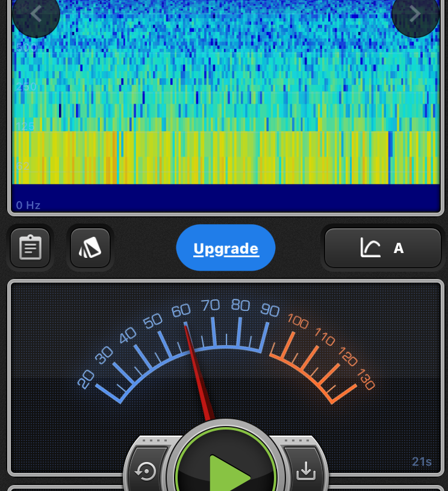Go to the next chart with right arrow

[415, 14]
